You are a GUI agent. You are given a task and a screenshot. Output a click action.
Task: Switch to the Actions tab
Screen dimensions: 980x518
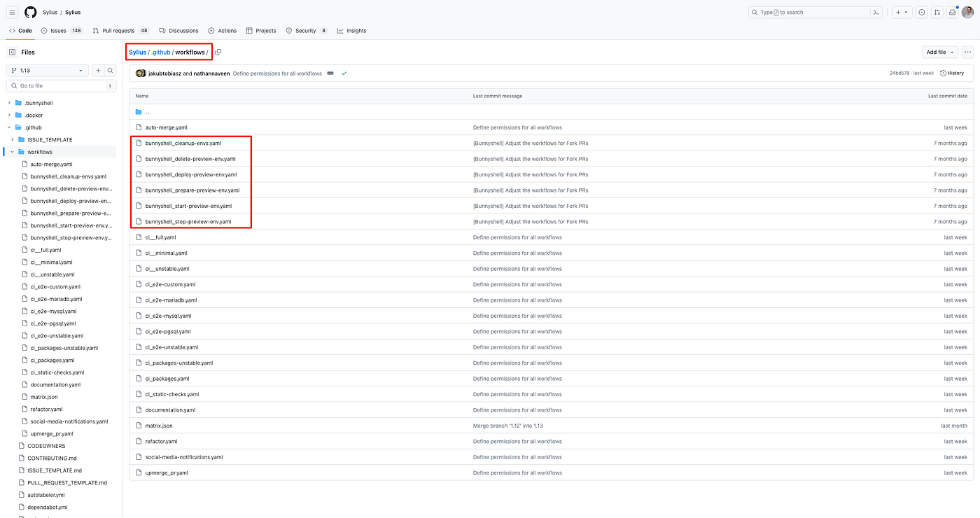pyautogui.click(x=223, y=31)
